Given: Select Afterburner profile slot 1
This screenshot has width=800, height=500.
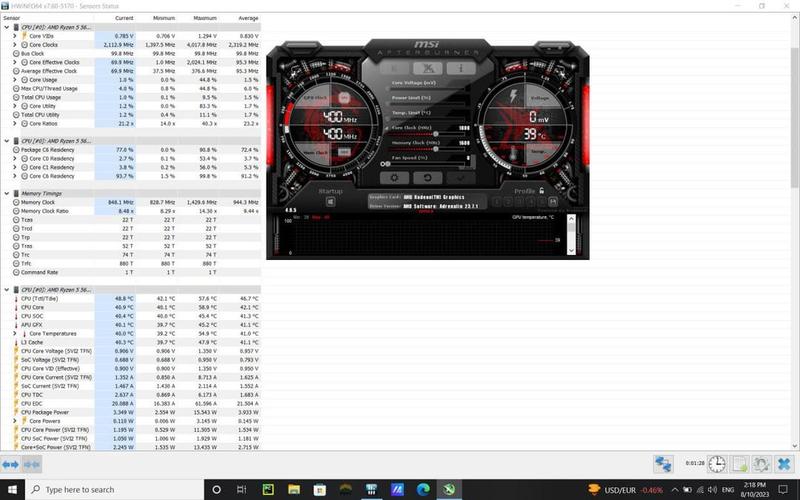Looking at the screenshot, I should pos(497,202).
